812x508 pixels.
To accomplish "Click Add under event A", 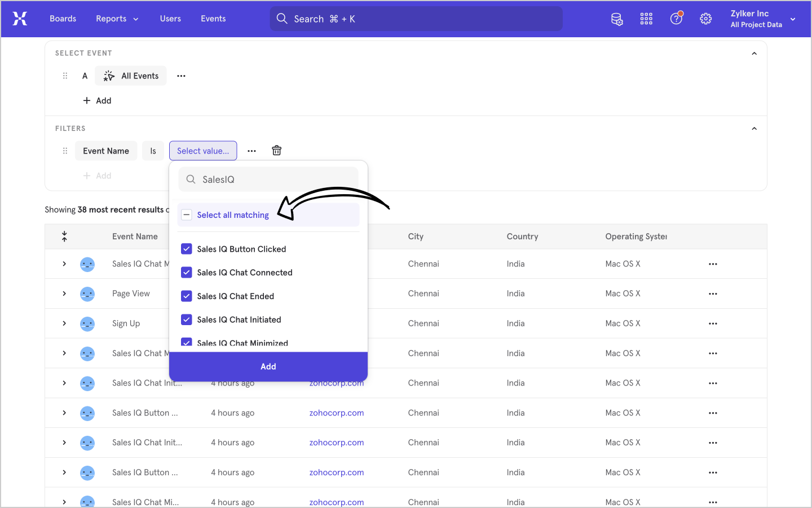I will [x=97, y=100].
